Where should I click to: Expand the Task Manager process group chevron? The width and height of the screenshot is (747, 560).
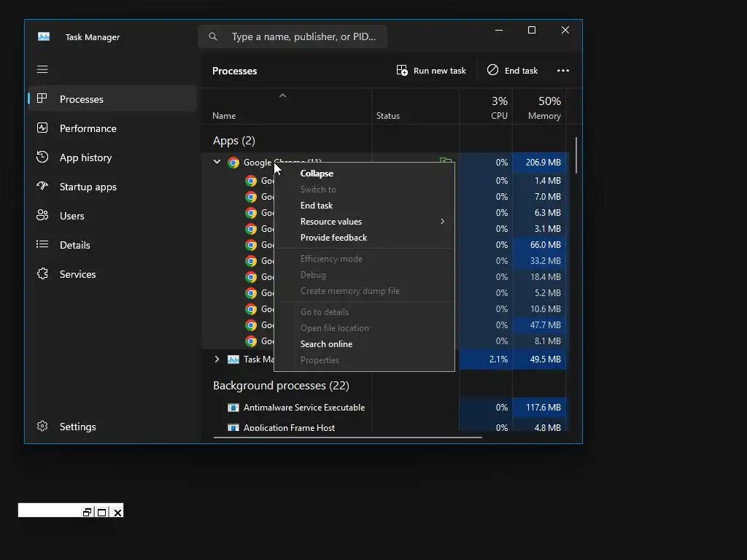coord(217,359)
